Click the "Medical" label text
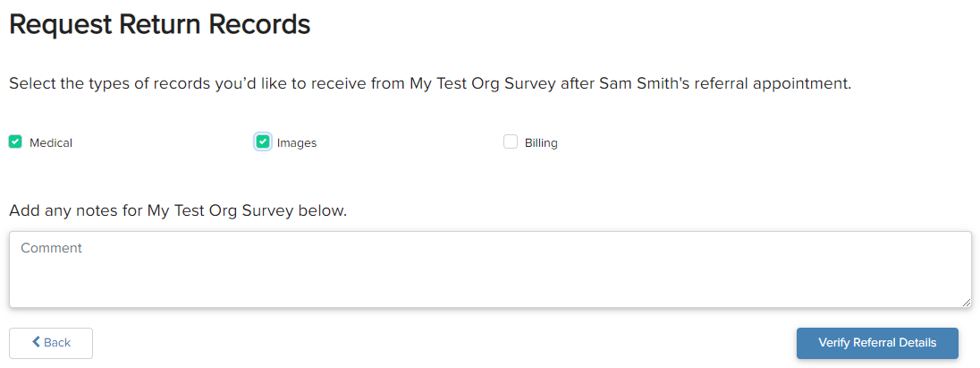 (51, 142)
